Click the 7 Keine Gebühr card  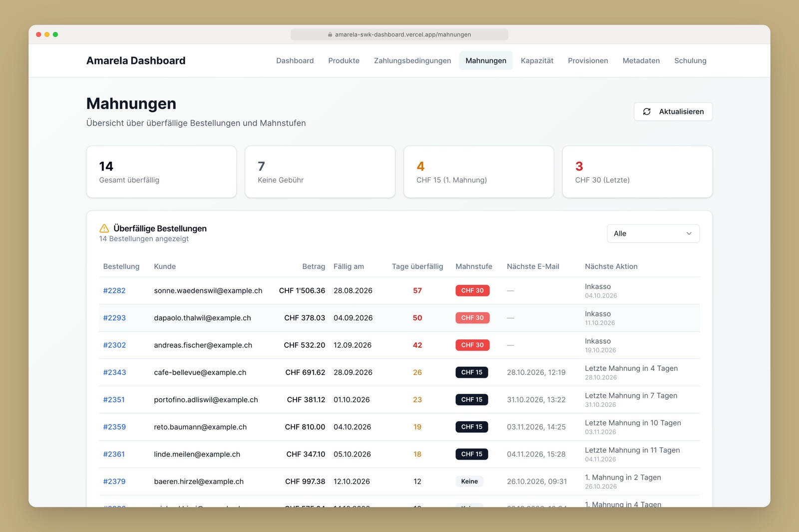click(x=320, y=172)
